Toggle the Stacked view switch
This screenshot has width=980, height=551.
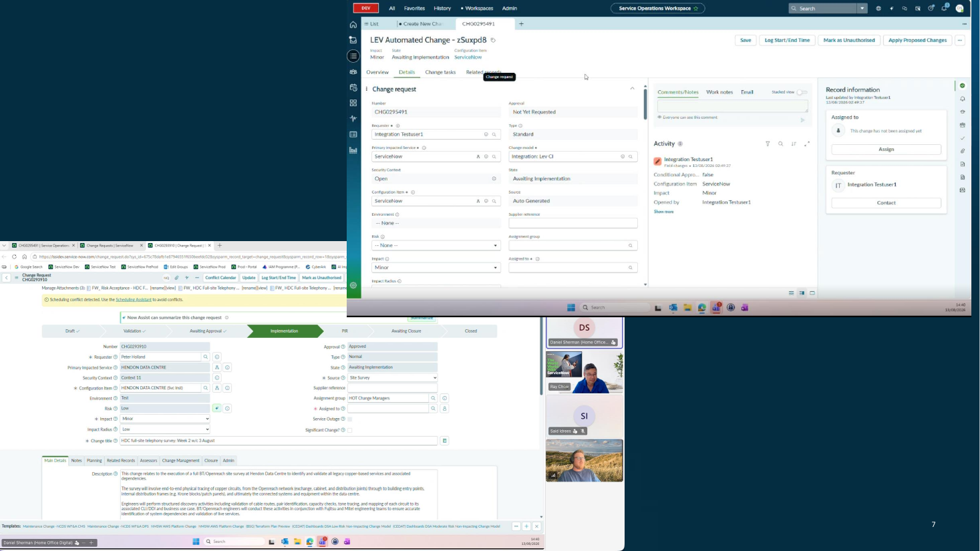[802, 92]
